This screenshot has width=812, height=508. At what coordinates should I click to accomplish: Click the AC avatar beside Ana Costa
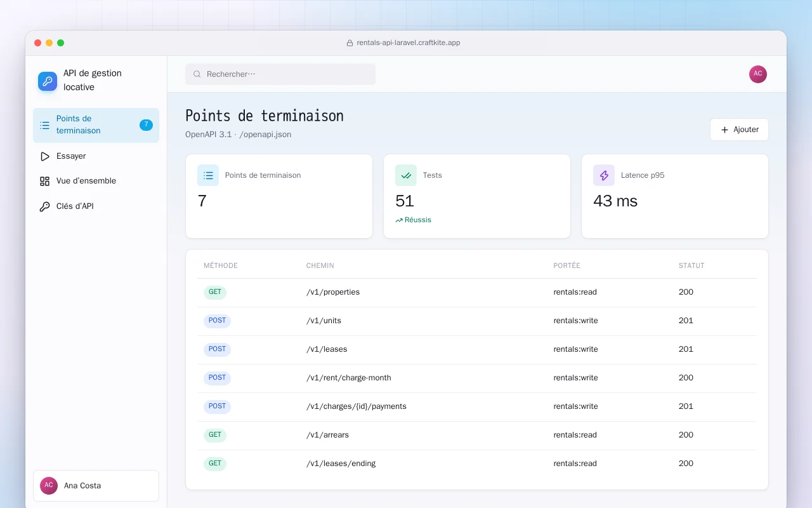[49, 486]
